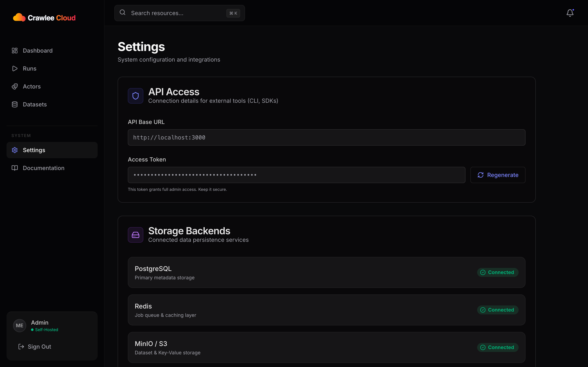Regenerate the access token

pyautogui.click(x=498, y=175)
